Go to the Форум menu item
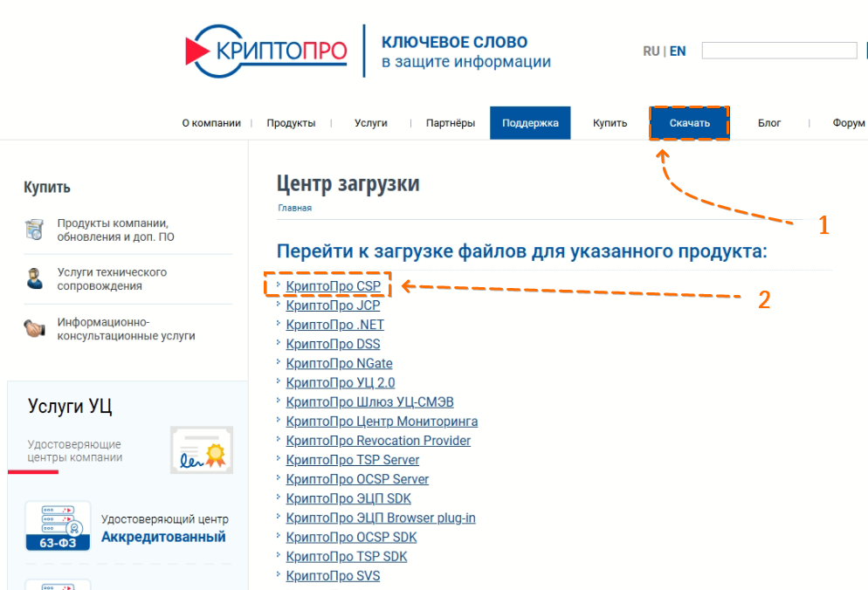 coord(849,123)
